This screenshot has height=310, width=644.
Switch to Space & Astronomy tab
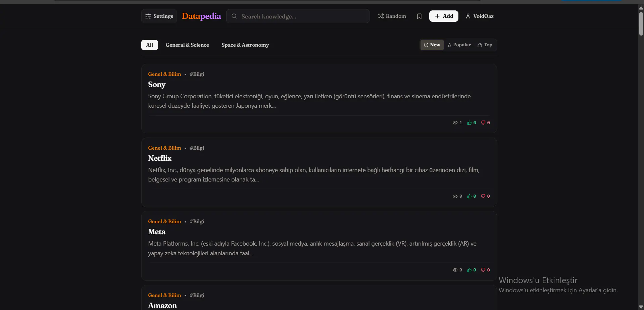(x=245, y=45)
